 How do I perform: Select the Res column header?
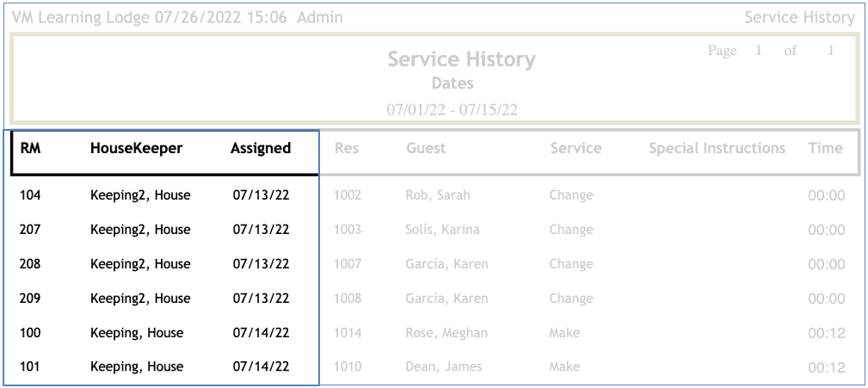347,148
